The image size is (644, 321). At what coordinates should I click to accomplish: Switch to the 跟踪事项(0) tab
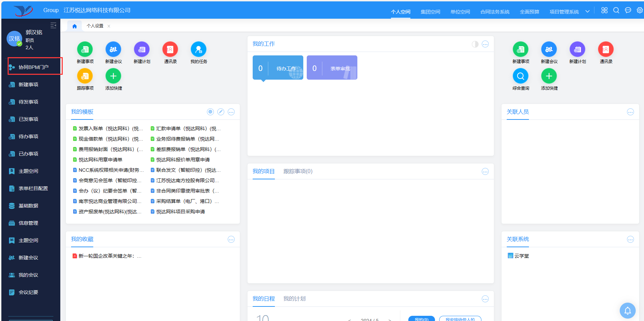click(298, 171)
